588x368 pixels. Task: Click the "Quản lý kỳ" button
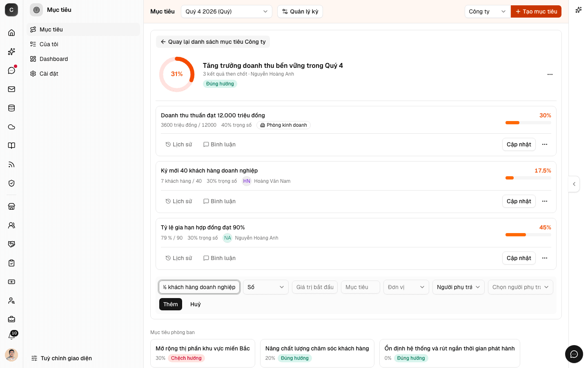(x=300, y=11)
